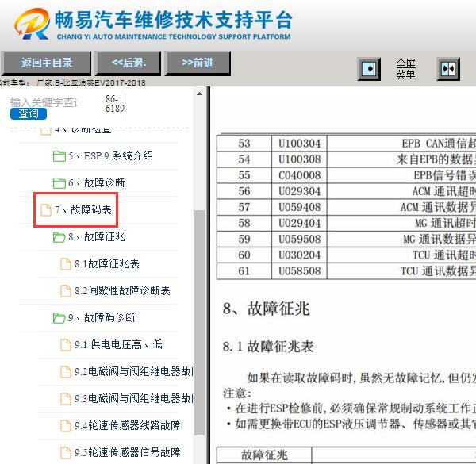The height and width of the screenshot is (464, 476).
Task: Click the 故障征兆 table header cell
Action: (264, 455)
